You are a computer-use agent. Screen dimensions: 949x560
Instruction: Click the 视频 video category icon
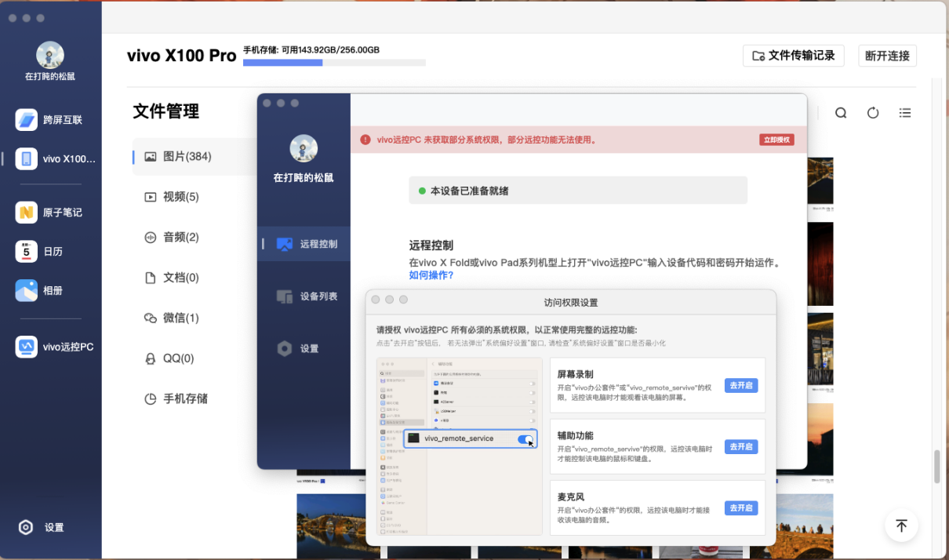(150, 197)
